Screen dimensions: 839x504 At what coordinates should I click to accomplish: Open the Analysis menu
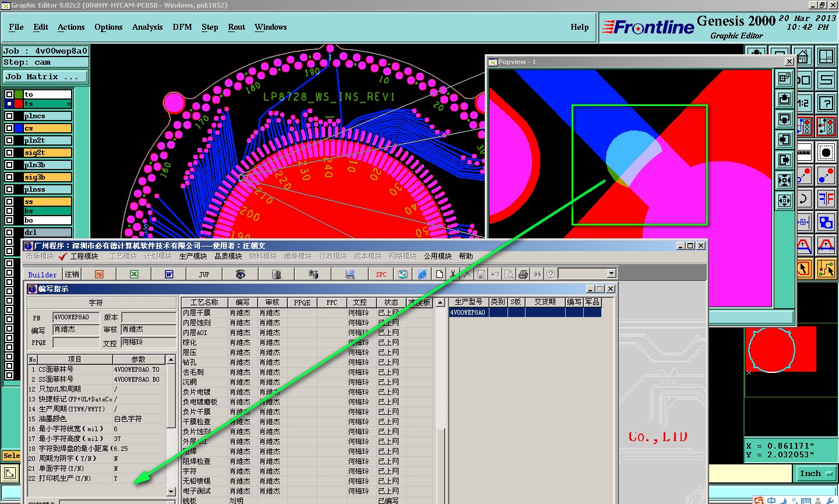[147, 27]
